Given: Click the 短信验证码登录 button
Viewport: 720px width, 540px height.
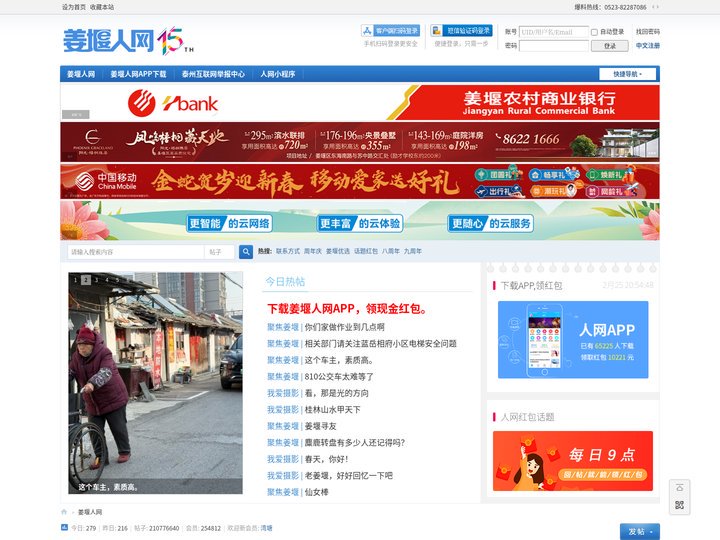Looking at the screenshot, I should tap(461, 31).
